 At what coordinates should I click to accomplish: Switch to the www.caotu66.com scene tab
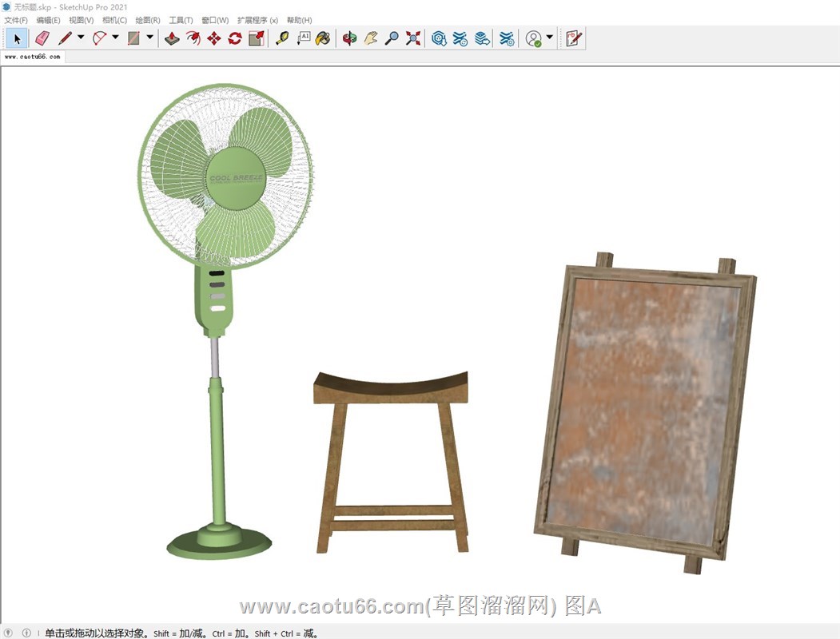(x=32, y=58)
